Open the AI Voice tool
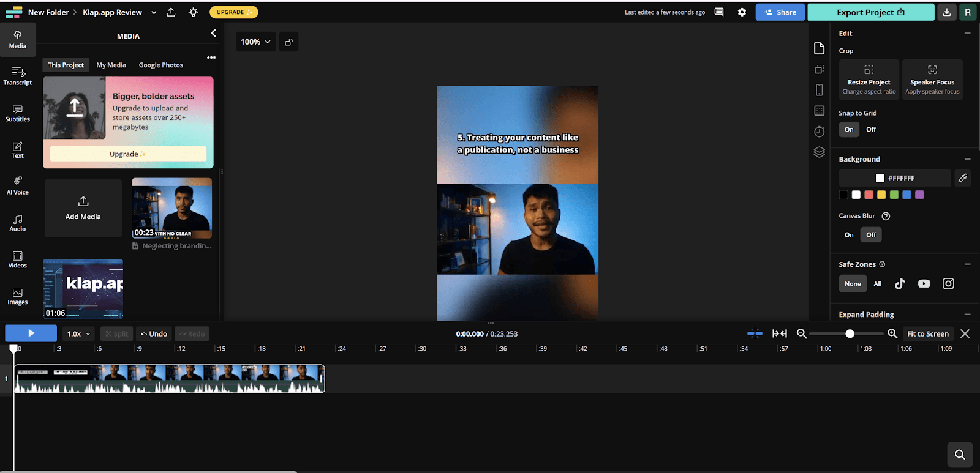 pos(17,185)
